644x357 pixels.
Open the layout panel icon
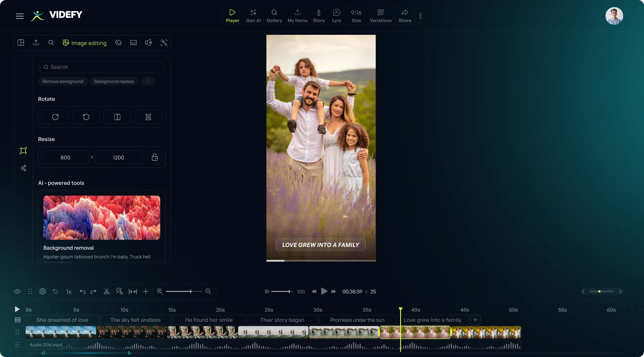point(21,43)
